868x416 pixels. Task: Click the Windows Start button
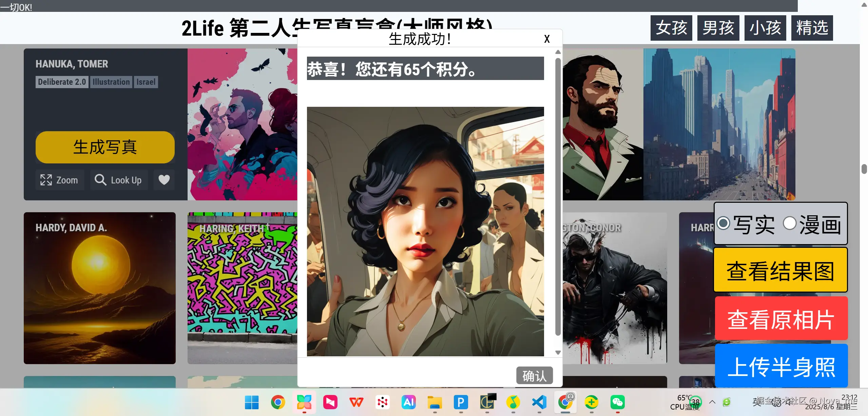pyautogui.click(x=251, y=402)
